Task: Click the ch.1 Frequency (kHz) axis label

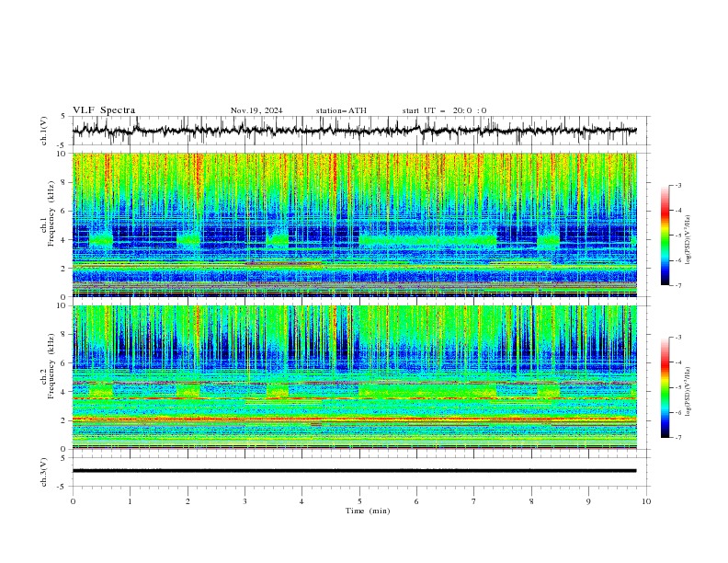Action: 48,212
